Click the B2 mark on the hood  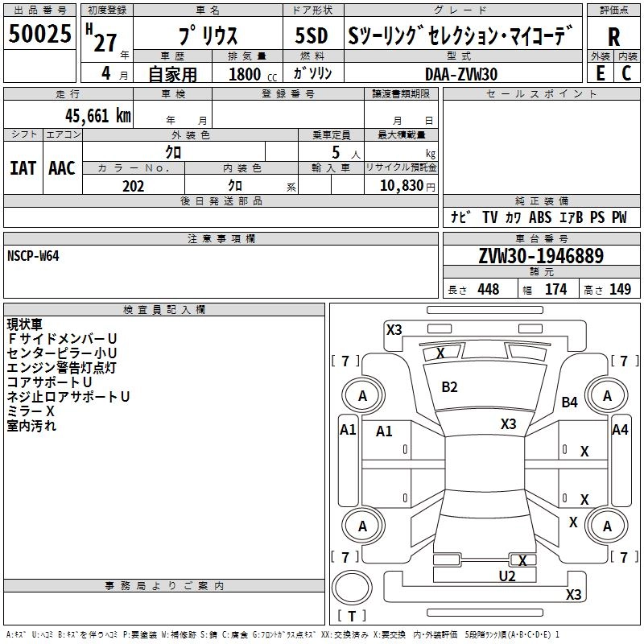(449, 387)
